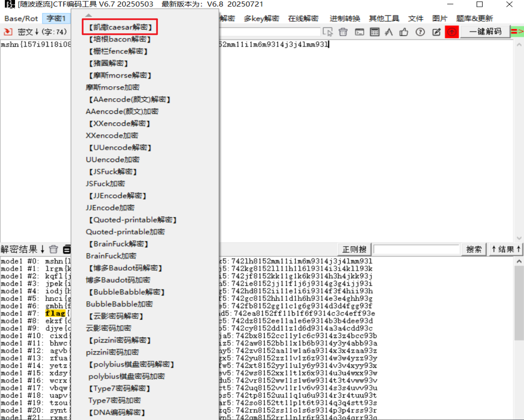Select 【猪圈解密】 menu entry

pyautogui.click(x=108, y=63)
